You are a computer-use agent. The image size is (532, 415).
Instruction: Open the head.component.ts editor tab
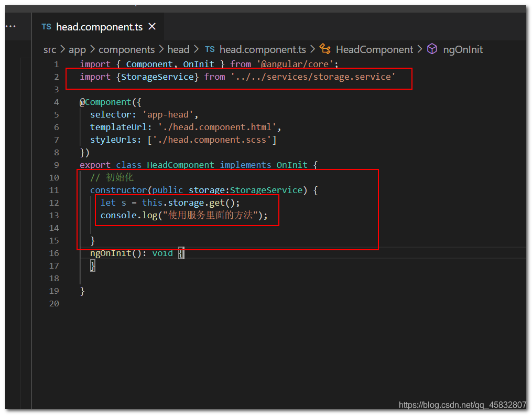[98, 27]
